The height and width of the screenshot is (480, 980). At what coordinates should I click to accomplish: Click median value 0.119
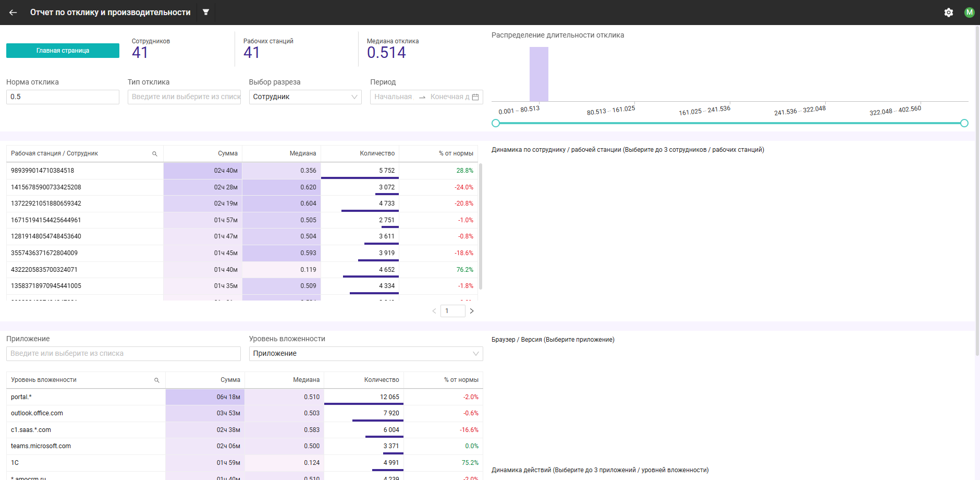[x=308, y=270]
